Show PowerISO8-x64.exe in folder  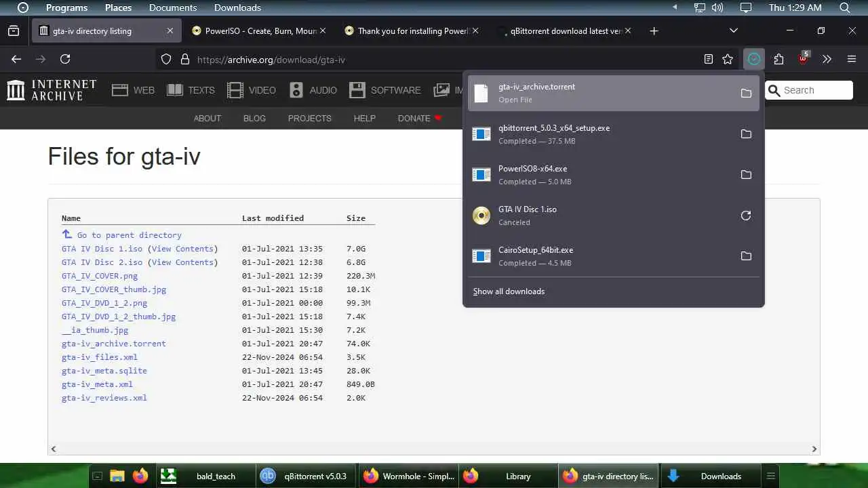click(x=746, y=175)
